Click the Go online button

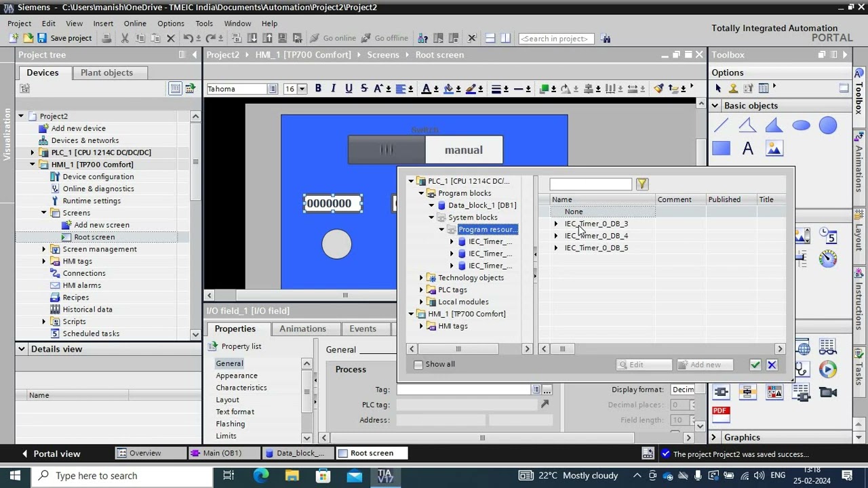pos(333,38)
